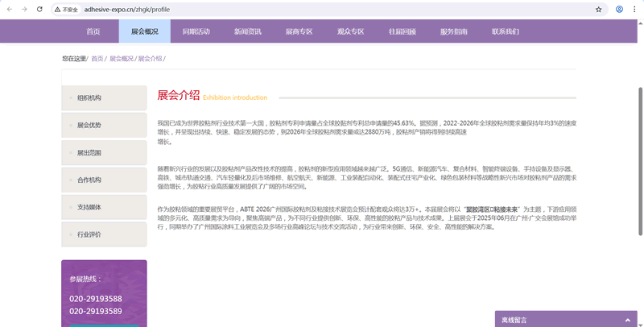
Task: Reload the page with refresh icon
Action: (39, 9)
